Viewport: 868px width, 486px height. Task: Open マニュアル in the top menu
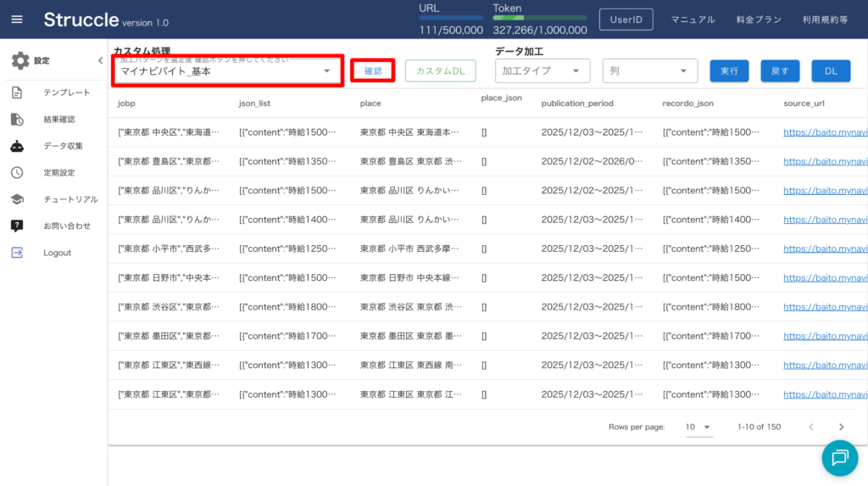click(x=693, y=20)
